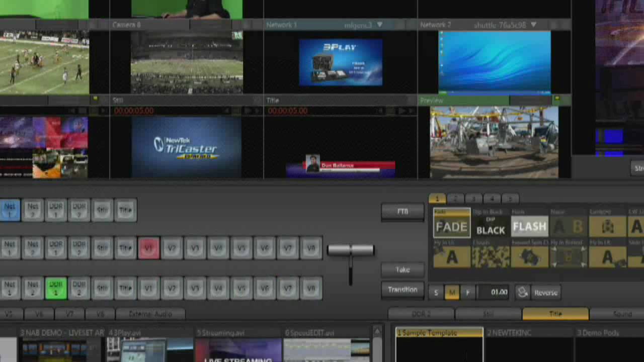Set transition speed to M (medium)
This screenshot has width=644, height=362.
coord(452,292)
